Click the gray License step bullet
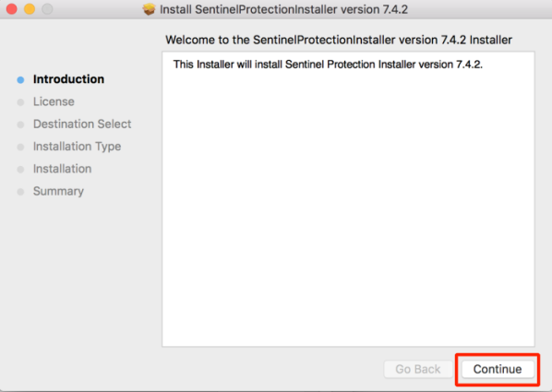The width and height of the screenshot is (552, 392). [21, 102]
